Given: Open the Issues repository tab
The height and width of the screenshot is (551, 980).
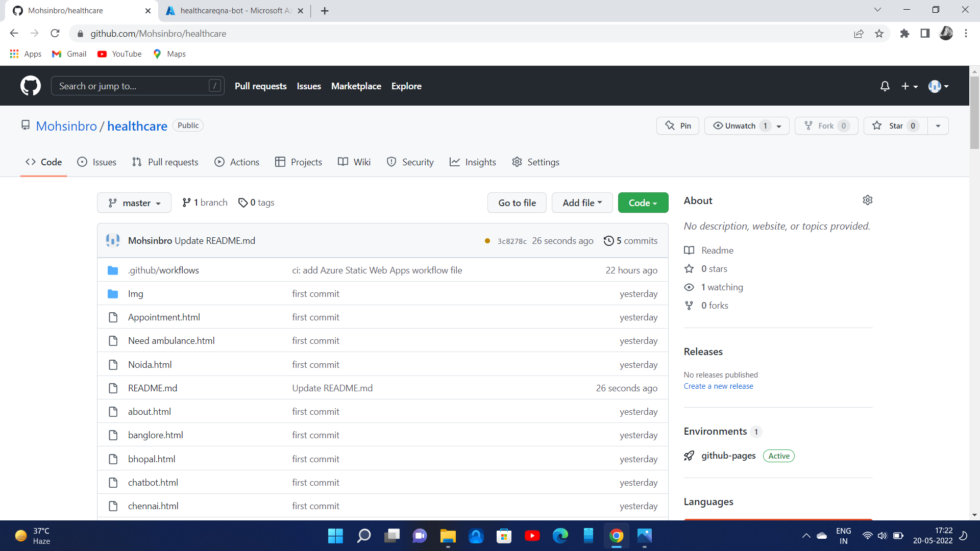Looking at the screenshot, I should click(97, 162).
